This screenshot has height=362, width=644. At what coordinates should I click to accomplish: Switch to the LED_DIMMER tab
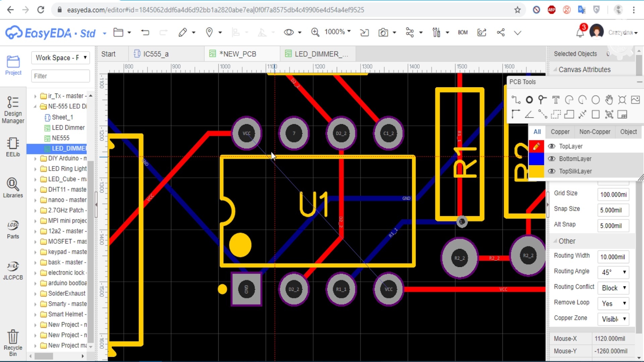click(x=318, y=54)
